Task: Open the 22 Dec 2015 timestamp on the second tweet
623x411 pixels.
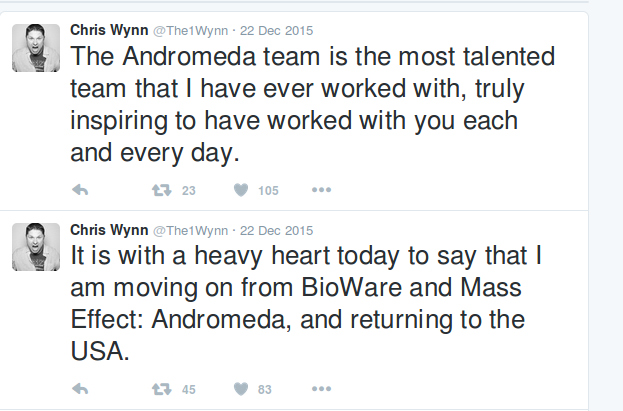Action: 276,229
